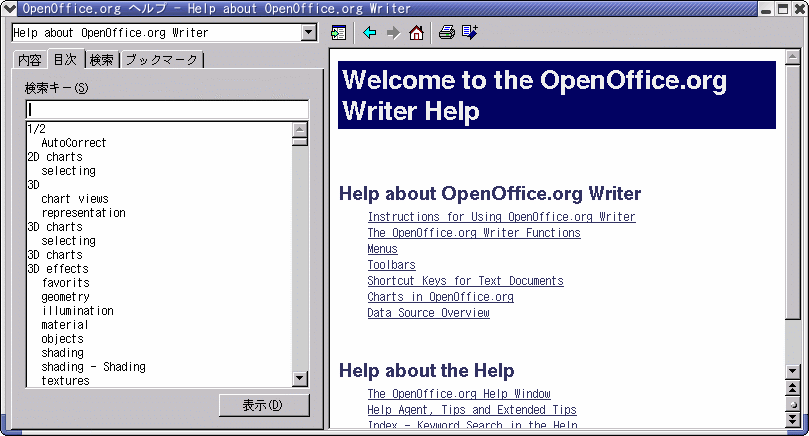Select the 2D charts index entry
The width and height of the screenshot is (809, 436).
[55, 157]
